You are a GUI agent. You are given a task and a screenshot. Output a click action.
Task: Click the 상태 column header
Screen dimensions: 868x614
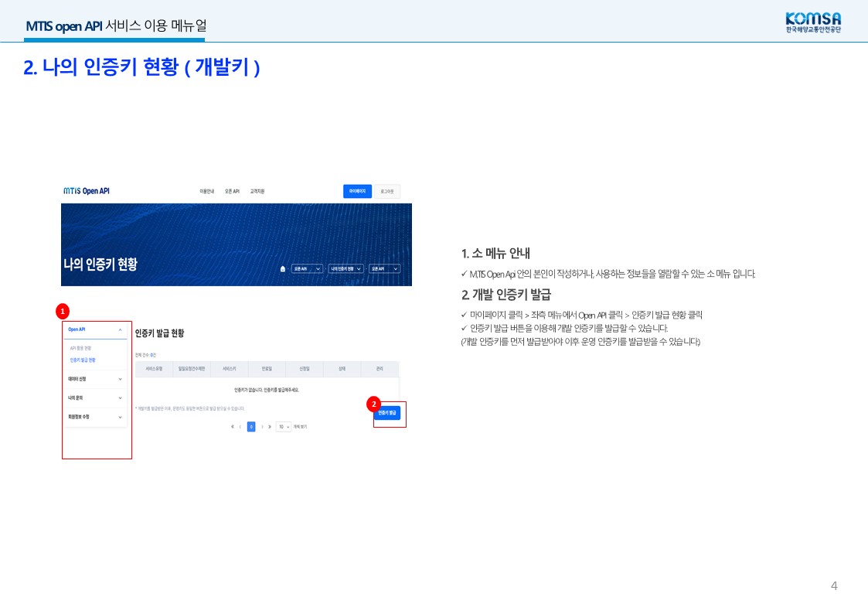pos(342,369)
